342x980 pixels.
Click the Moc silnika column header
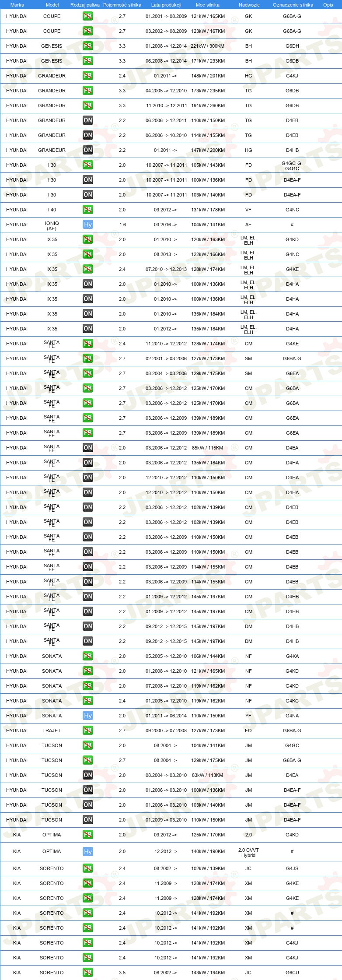[208, 5]
